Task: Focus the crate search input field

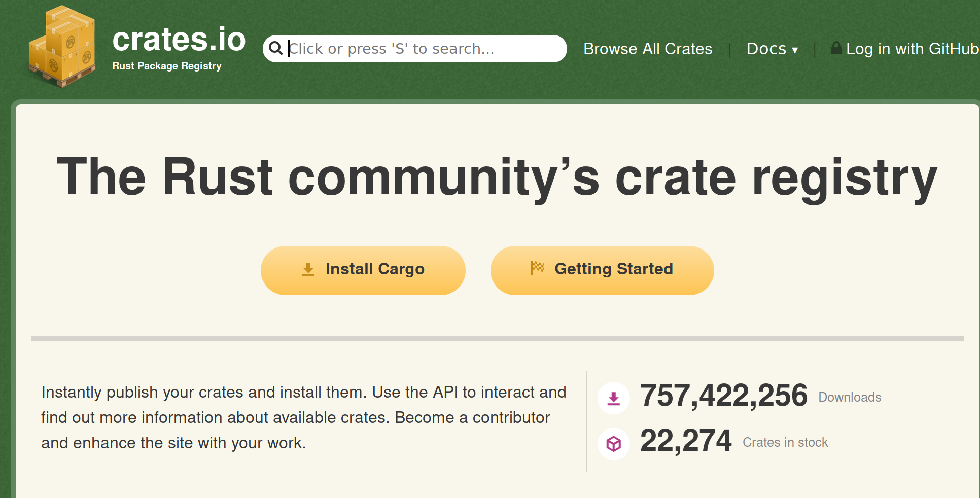Action: coord(415,49)
